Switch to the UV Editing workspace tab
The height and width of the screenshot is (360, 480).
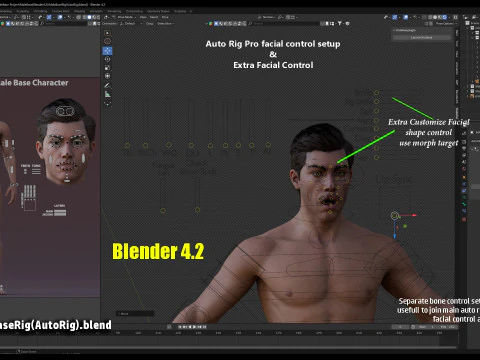point(40,11)
